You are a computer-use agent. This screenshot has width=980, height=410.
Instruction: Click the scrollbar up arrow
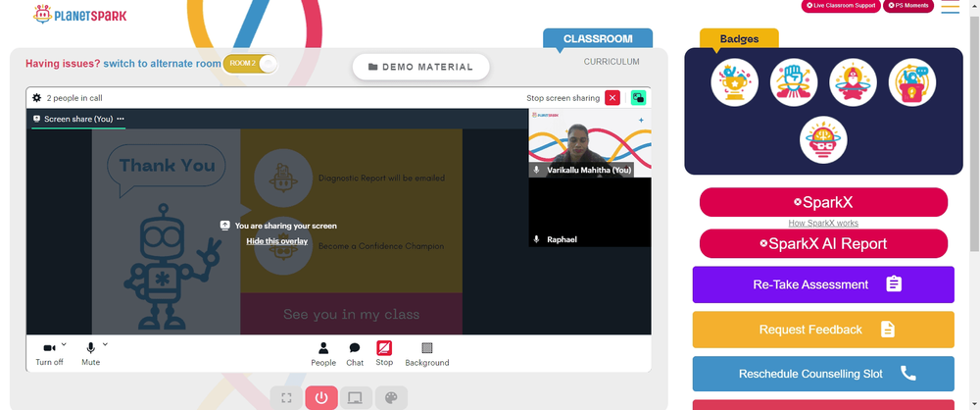[x=974, y=5]
